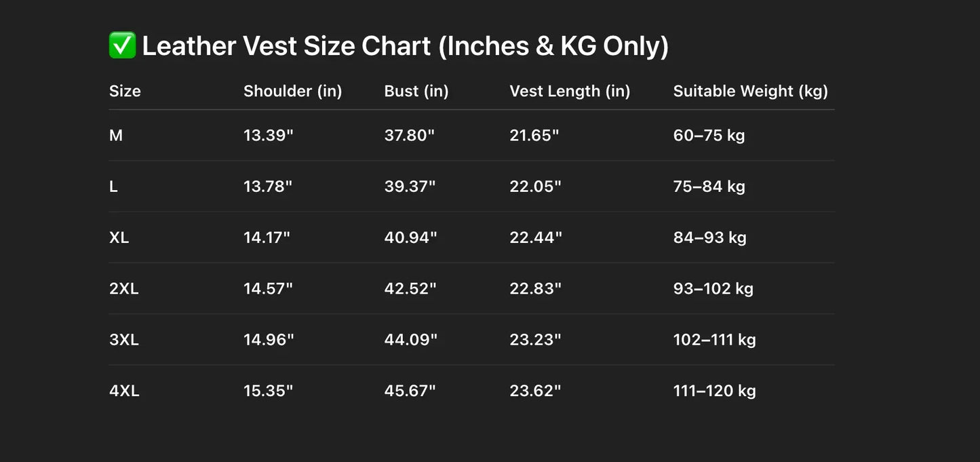The image size is (980, 462).
Task: Click the M size row label
Action: coord(116,136)
